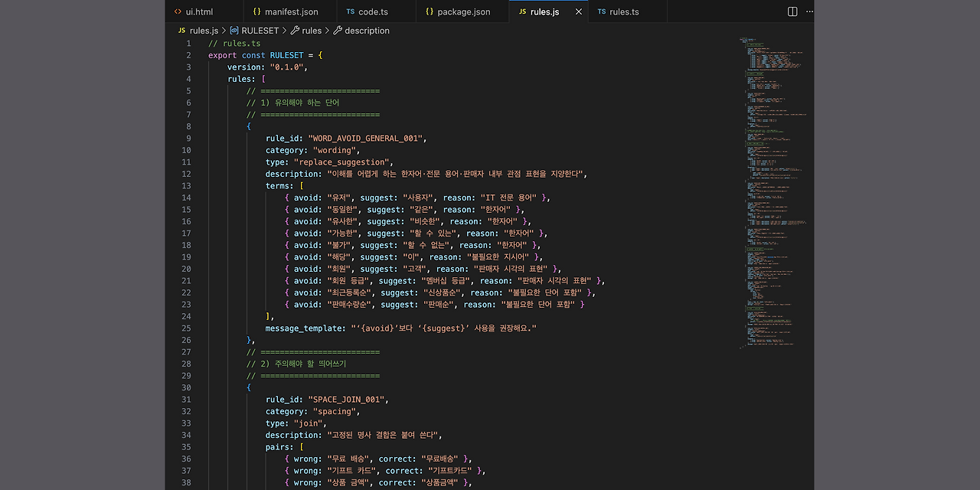Click line number 8 in gutter
The width and height of the screenshot is (980, 490).
coord(188,126)
